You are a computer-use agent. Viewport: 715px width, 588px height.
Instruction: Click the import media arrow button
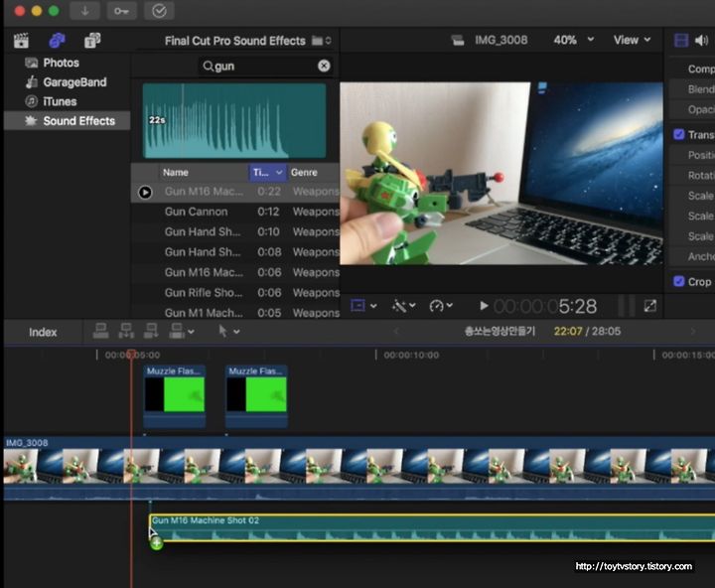coord(84,11)
